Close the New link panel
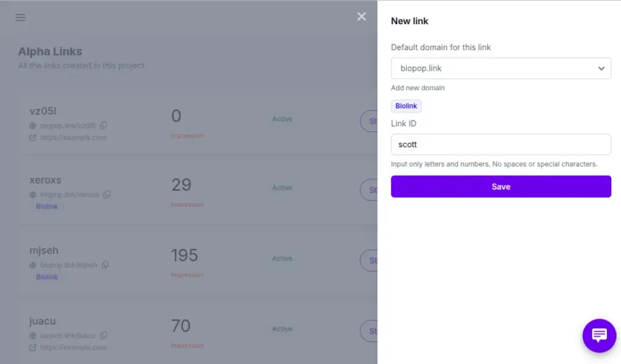 coord(361,16)
